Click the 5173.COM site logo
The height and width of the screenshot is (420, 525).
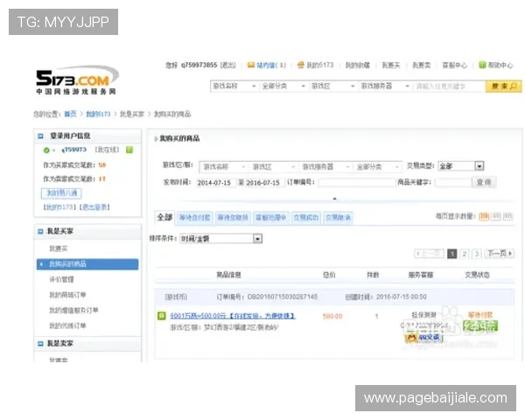(x=77, y=80)
